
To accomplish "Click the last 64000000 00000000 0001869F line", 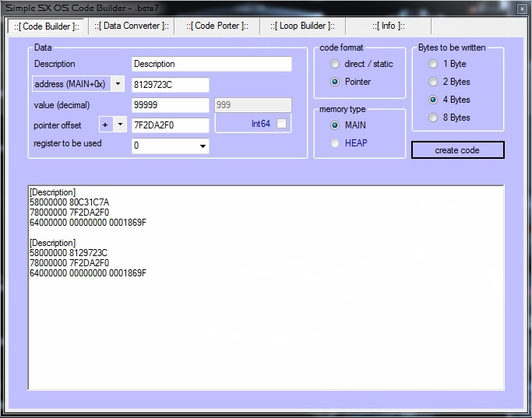I will click(88, 273).
